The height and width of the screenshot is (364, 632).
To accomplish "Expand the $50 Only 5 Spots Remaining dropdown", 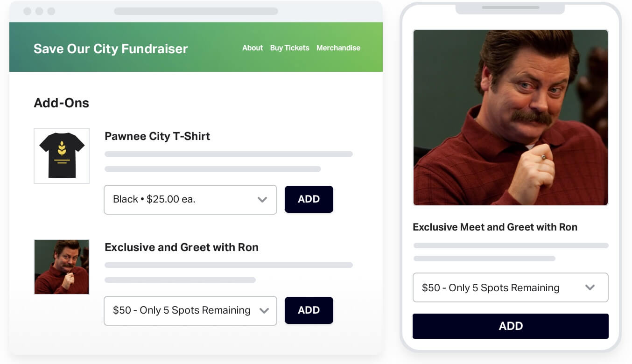I will tap(190, 310).
